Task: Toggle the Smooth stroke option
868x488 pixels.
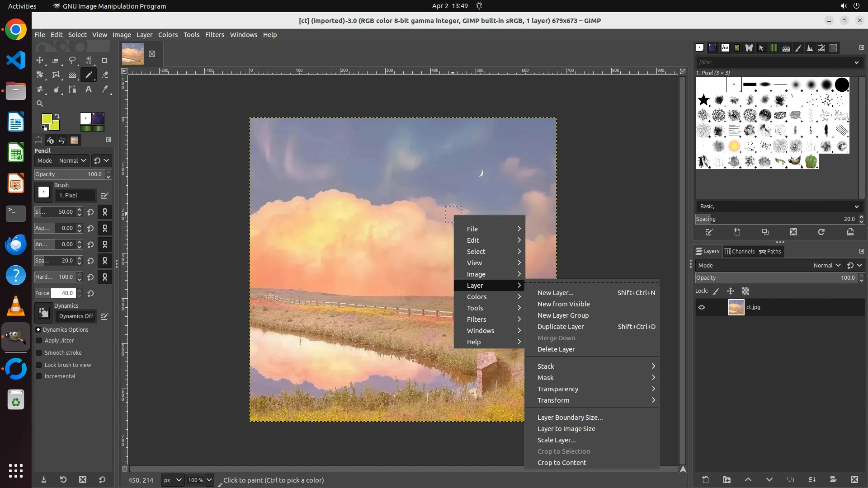Action: pyautogui.click(x=39, y=353)
